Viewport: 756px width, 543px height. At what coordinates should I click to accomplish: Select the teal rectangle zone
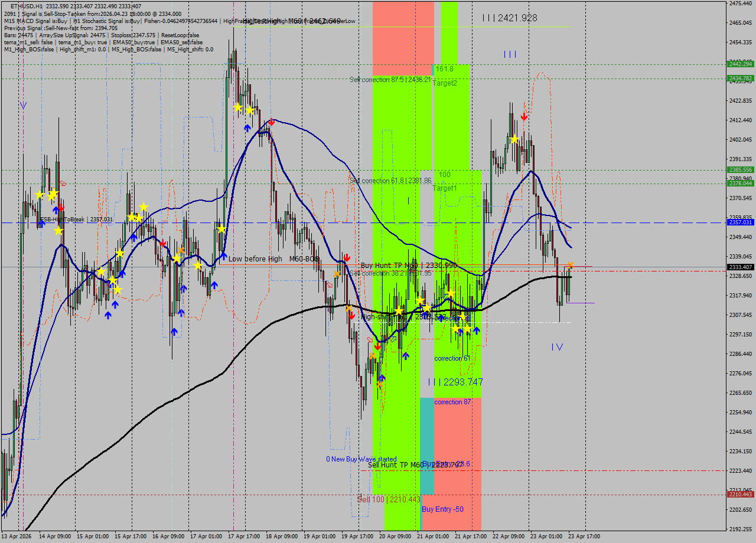pyautogui.click(x=427, y=446)
